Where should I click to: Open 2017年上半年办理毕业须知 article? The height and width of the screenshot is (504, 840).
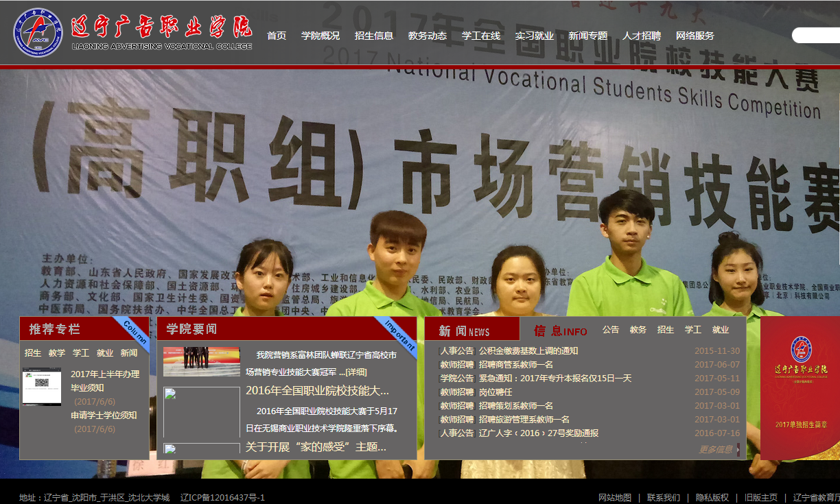pos(105,381)
